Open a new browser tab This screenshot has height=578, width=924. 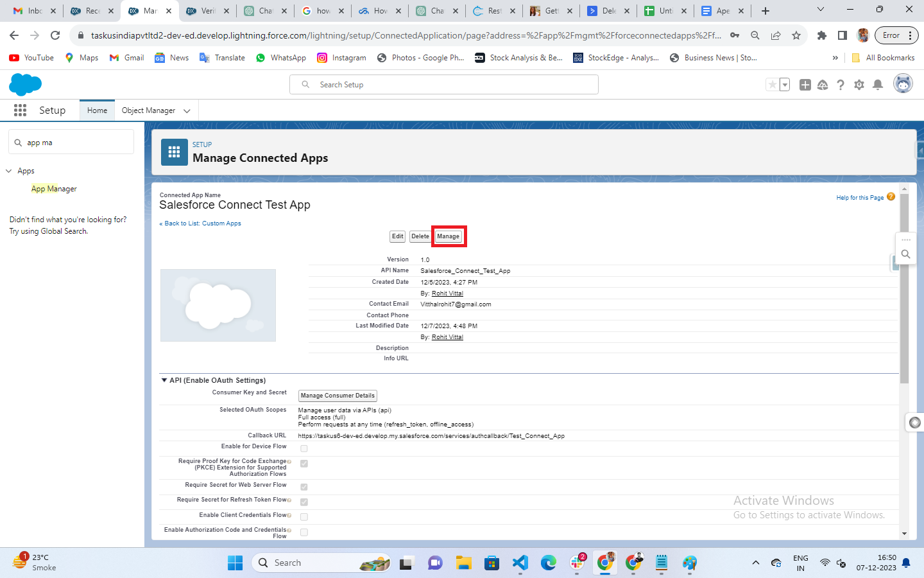pyautogui.click(x=766, y=11)
